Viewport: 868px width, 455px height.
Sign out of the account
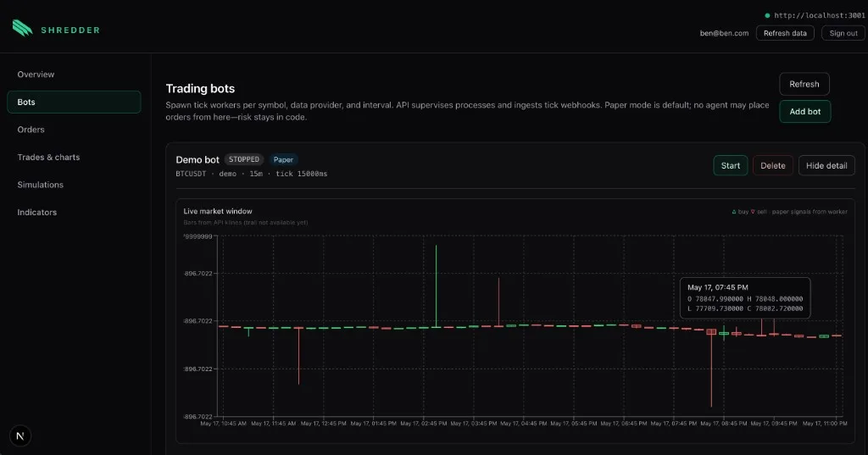[843, 33]
